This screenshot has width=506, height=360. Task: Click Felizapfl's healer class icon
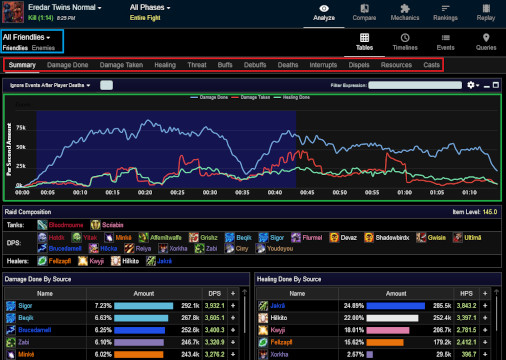(42, 261)
